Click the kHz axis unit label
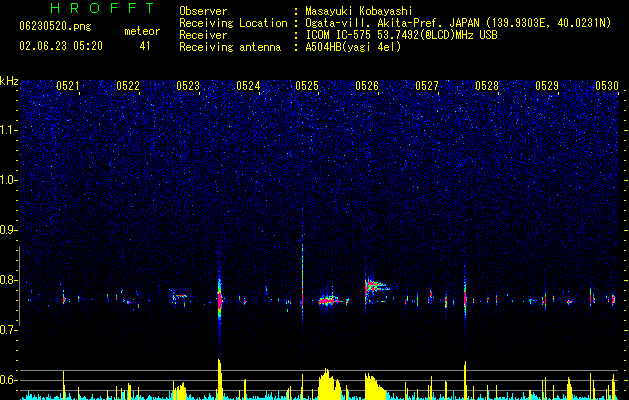629x400 pixels. tap(9, 81)
